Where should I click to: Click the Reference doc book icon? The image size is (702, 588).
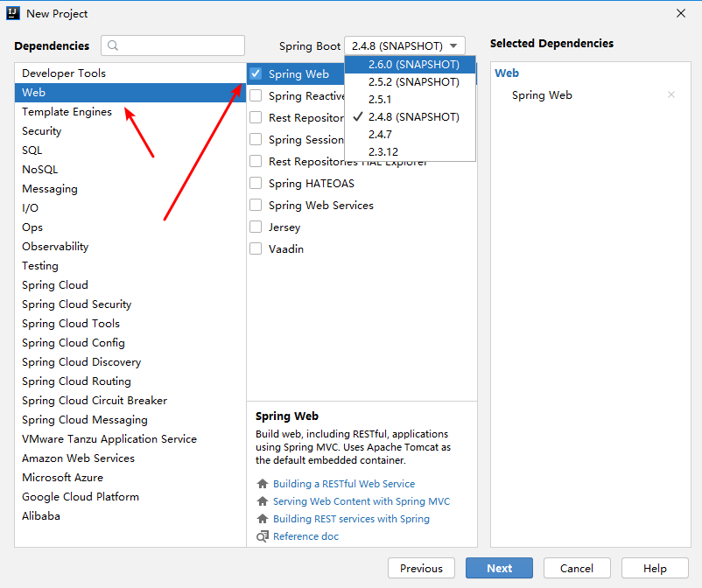263,536
